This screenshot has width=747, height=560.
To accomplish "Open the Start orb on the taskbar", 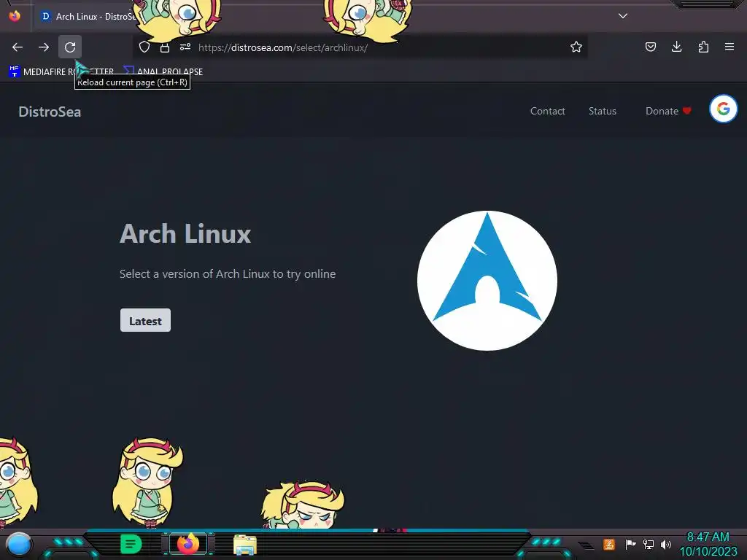I will pyautogui.click(x=18, y=544).
